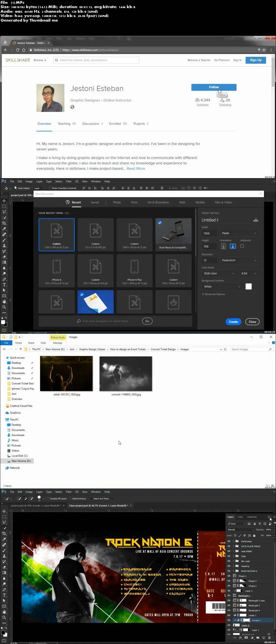Image resolution: width=276 pixels, height=644 pixels.
Task: Switch to the Film & Video tab
Action: tap(223, 202)
